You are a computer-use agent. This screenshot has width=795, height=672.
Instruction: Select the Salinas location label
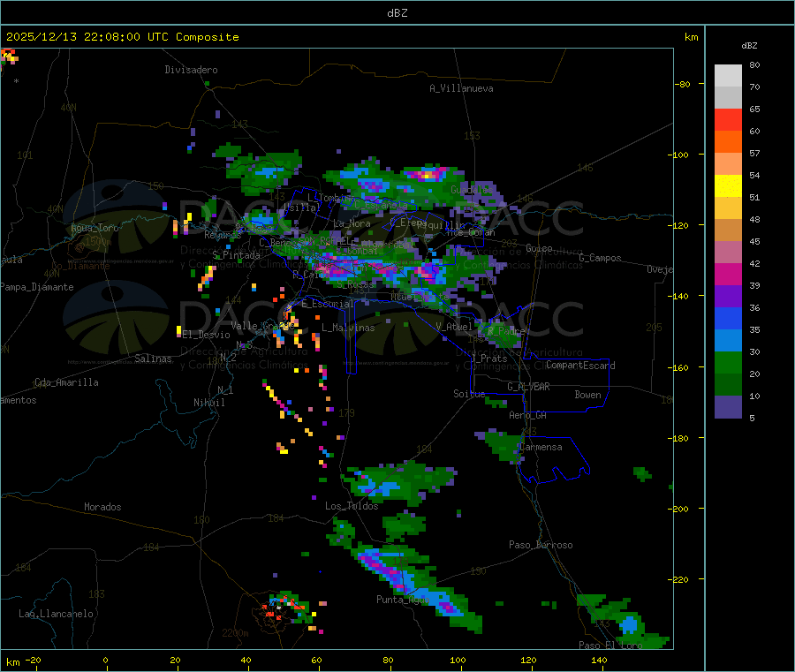153,359
